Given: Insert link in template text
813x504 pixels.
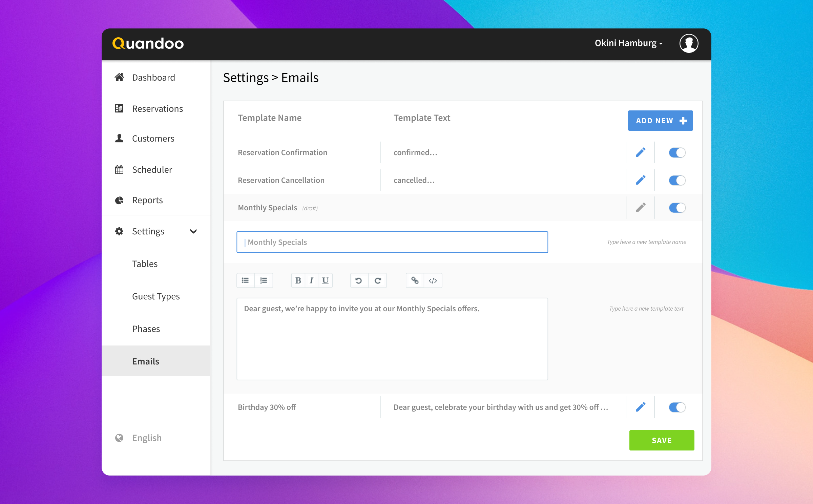Looking at the screenshot, I should 415,280.
